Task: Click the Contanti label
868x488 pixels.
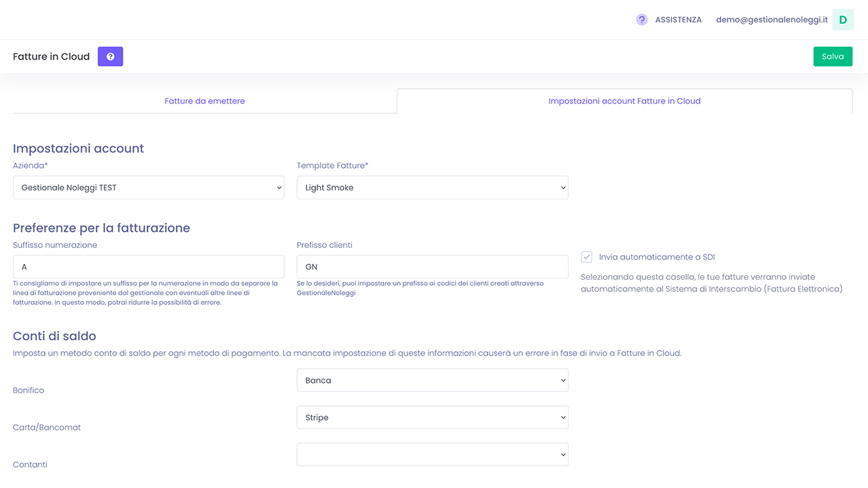Action: 30,465
